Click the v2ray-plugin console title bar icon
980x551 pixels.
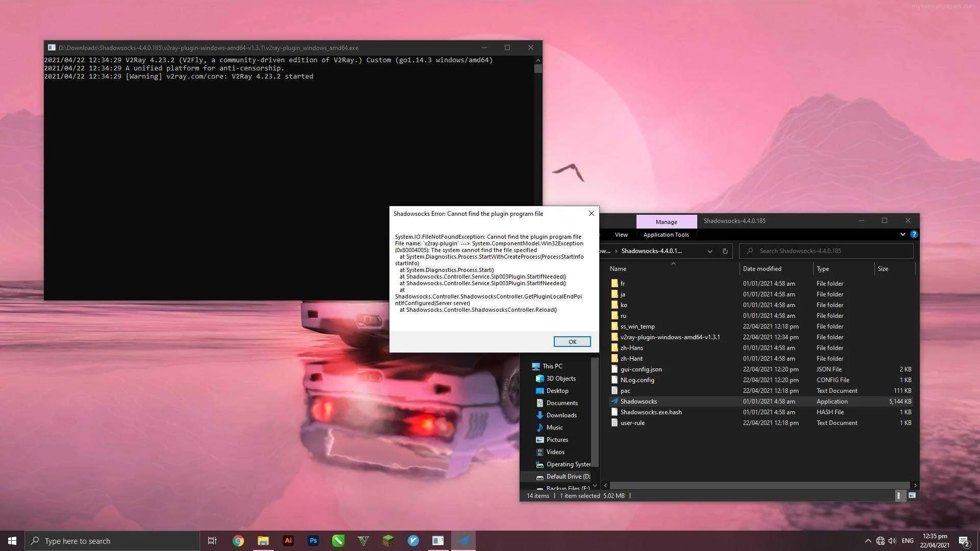click(x=52, y=47)
